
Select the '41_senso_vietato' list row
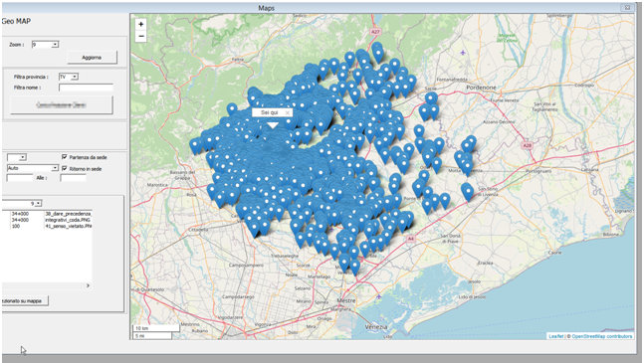pyautogui.click(x=47, y=226)
